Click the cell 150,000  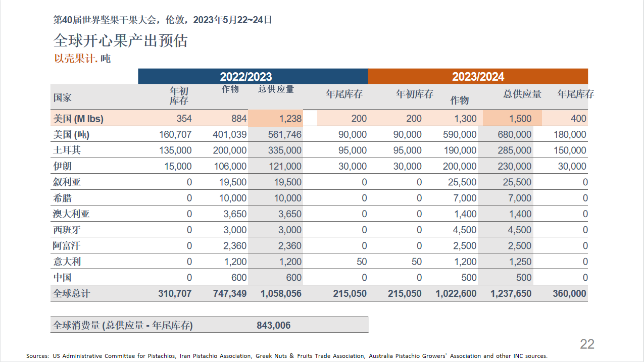point(570,150)
